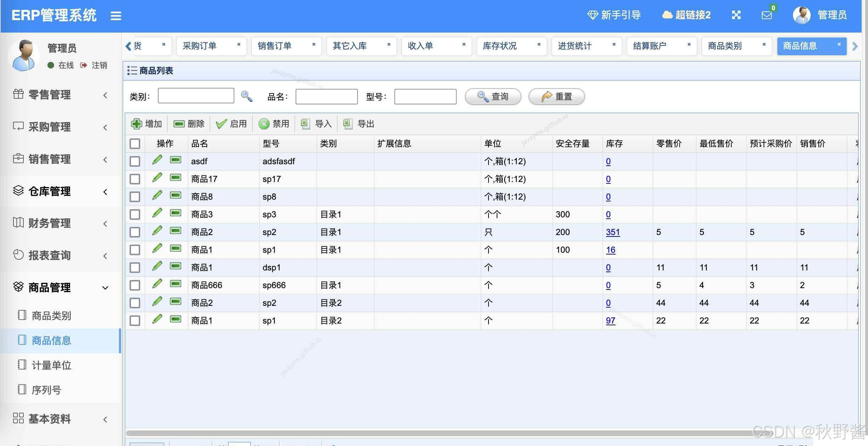Viewport: 868px width, 446px height.
Task: Switch to the 库存状况 tab
Action: 499,46
